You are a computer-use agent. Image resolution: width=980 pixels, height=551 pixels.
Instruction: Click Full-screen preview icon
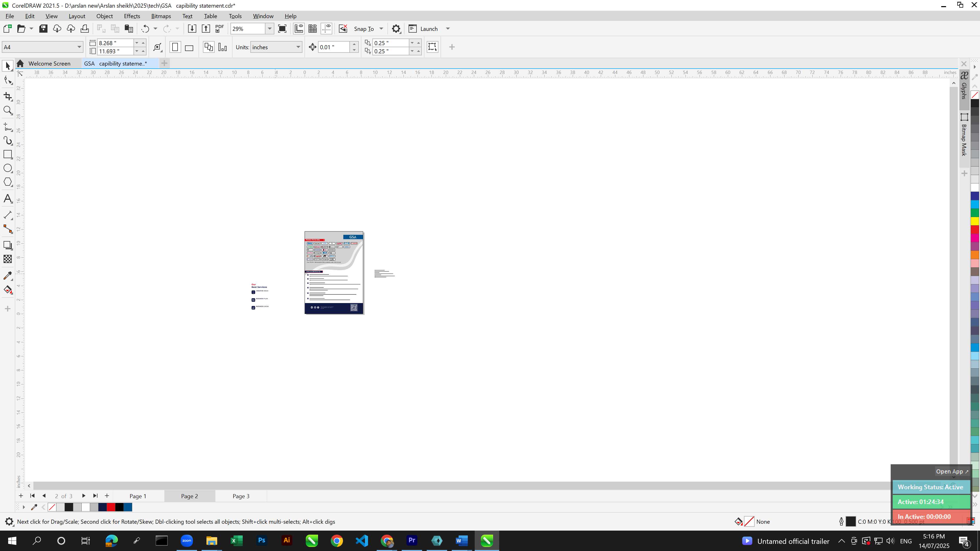282,29
